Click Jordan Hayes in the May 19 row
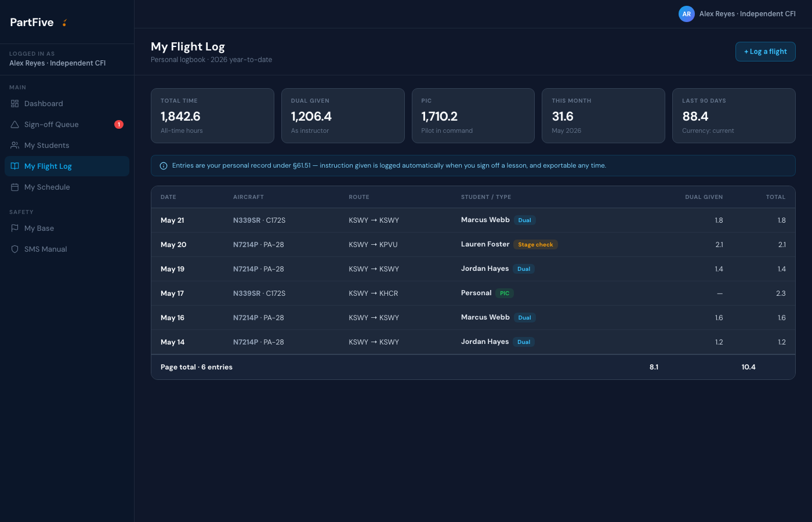Image resolution: width=812 pixels, height=522 pixels. pos(485,269)
